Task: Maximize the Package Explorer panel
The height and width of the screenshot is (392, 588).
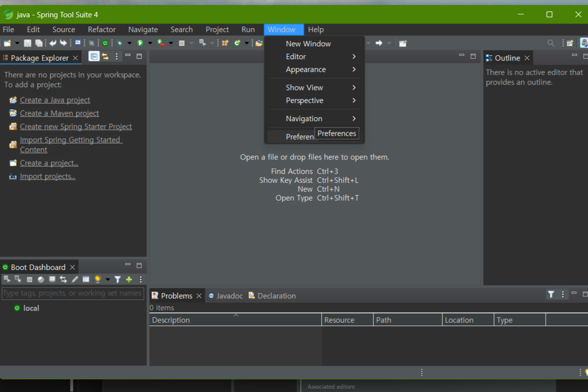Action: [139, 56]
